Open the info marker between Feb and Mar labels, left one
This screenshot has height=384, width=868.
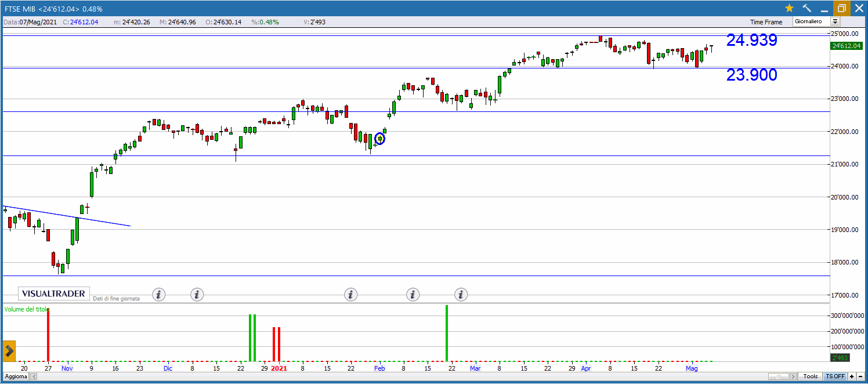point(413,295)
